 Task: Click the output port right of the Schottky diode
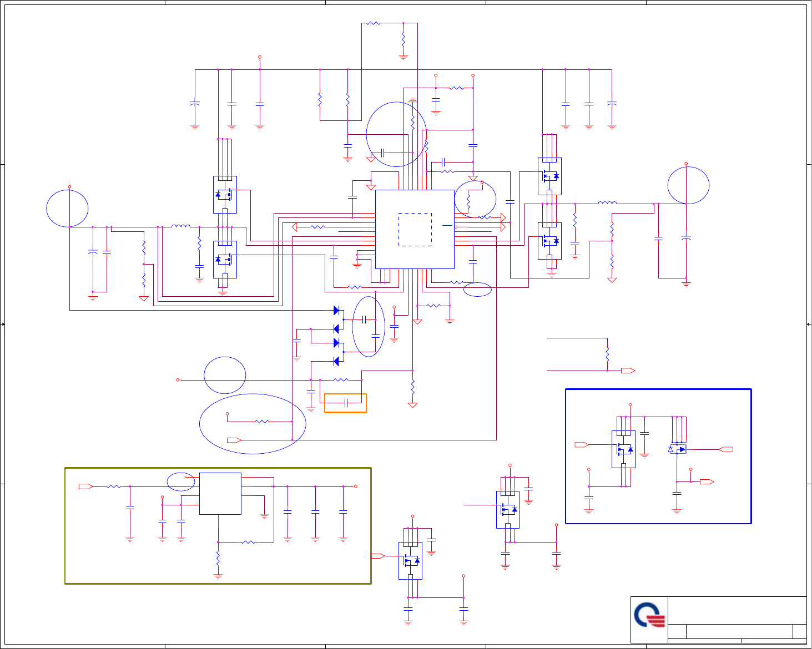click(726, 449)
